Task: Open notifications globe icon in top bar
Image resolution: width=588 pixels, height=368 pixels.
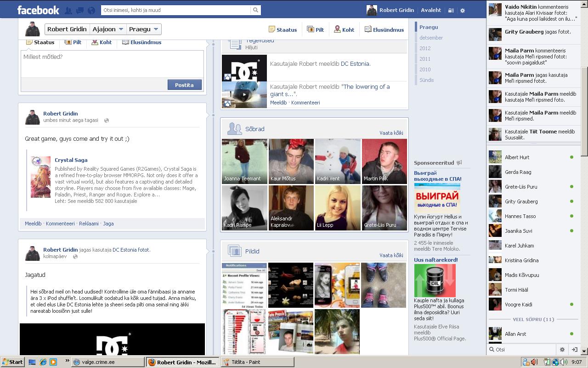Action: pos(91,10)
